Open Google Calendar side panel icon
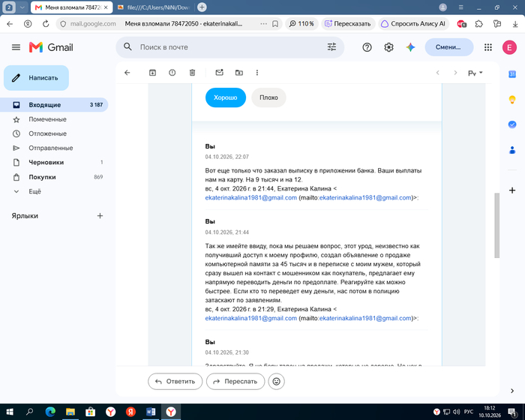This screenshot has height=420, width=525. click(512, 74)
